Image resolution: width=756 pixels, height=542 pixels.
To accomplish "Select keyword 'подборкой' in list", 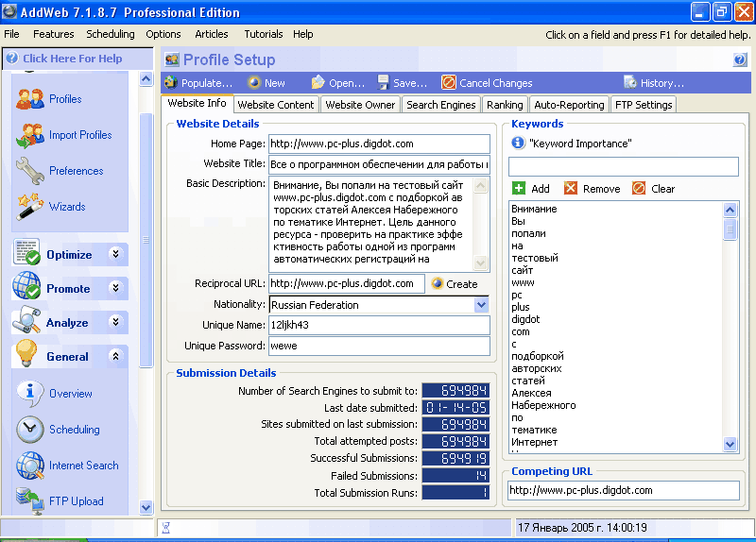I will click(x=538, y=356).
